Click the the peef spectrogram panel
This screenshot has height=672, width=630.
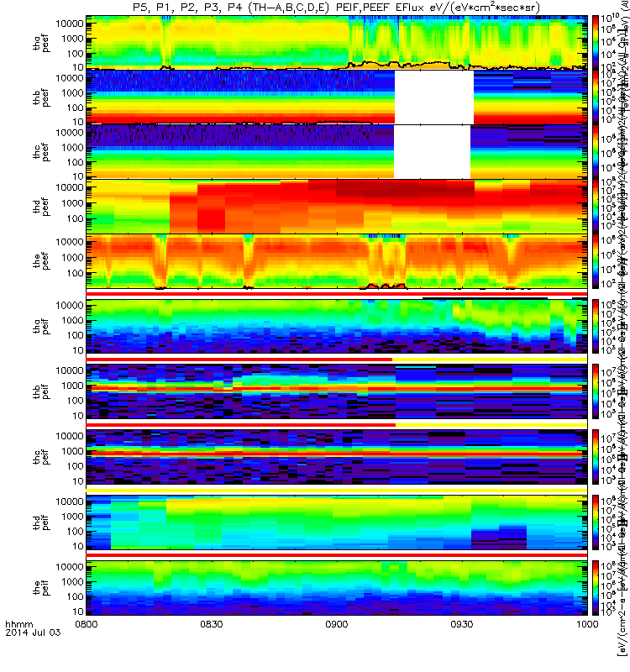coord(337,261)
